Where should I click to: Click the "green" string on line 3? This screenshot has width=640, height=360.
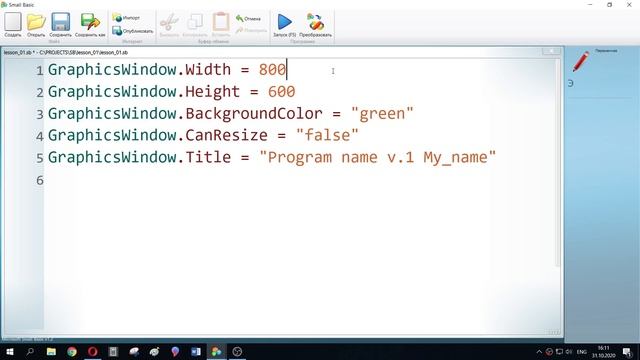(382, 113)
